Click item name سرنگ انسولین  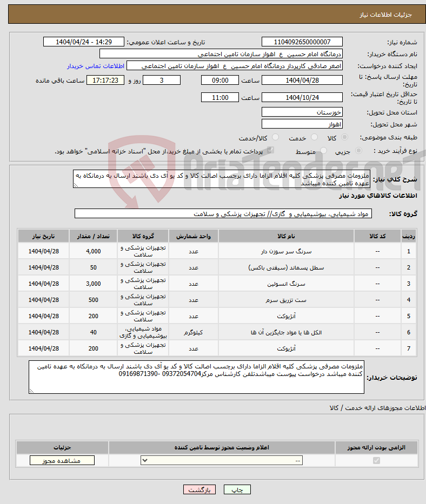(286, 284)
